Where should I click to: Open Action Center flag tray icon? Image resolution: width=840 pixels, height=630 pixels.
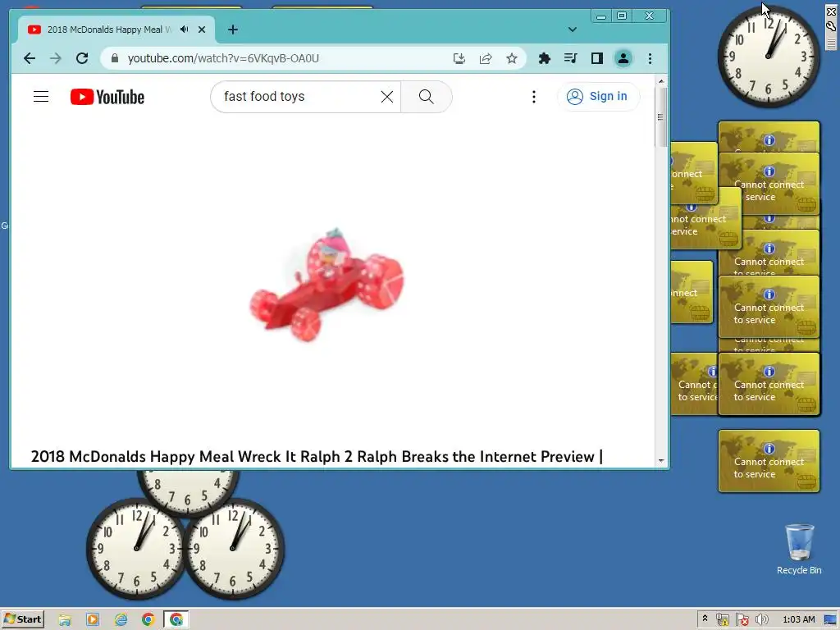(x=742, y=620)
